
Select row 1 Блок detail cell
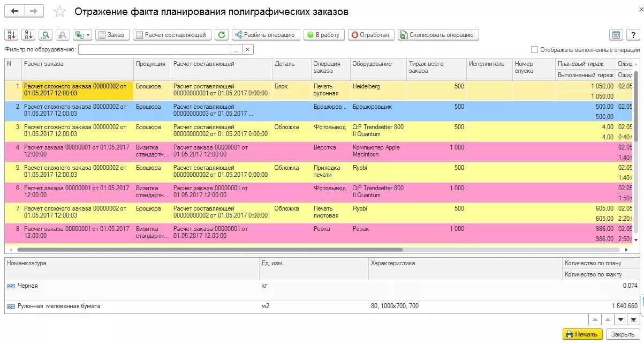click(292, 91)
